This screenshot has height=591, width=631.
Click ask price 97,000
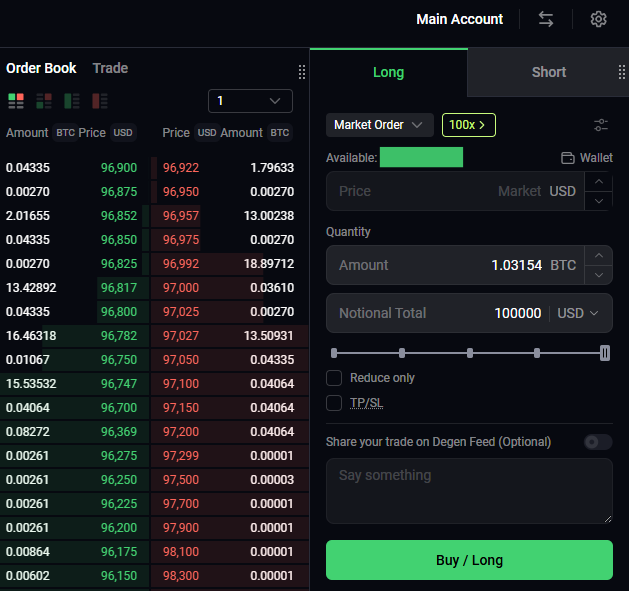tap(181, 288)
